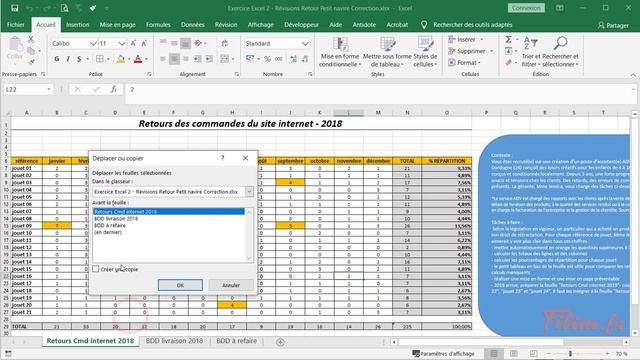Open Mettre sous forme de tableau

pos(387,52)
